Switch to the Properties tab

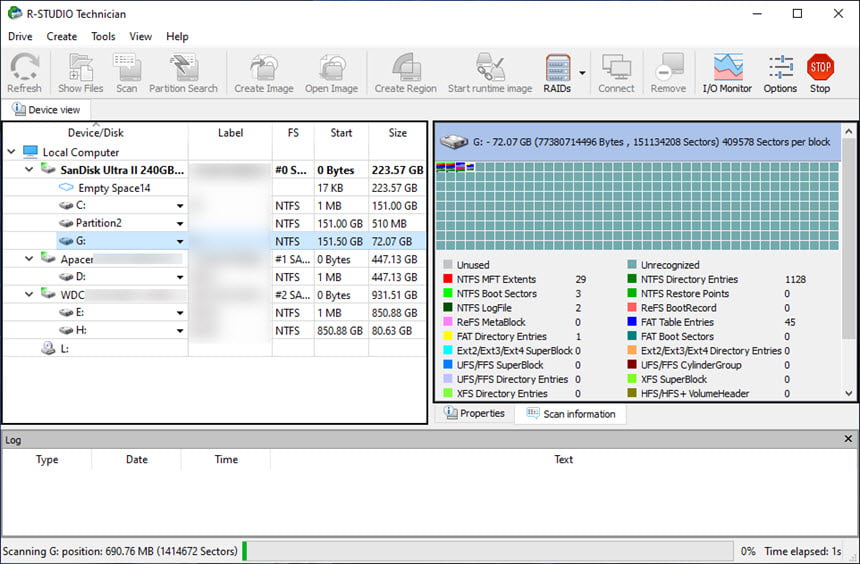[x=474, y=413]
